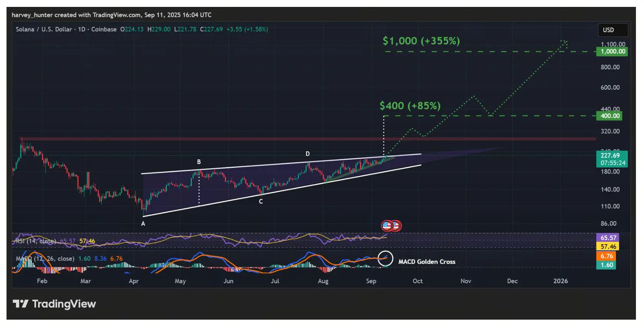The height and width of the screenshot is (325, 644).
Task: Click the low value L221.78
Action: 185,29
